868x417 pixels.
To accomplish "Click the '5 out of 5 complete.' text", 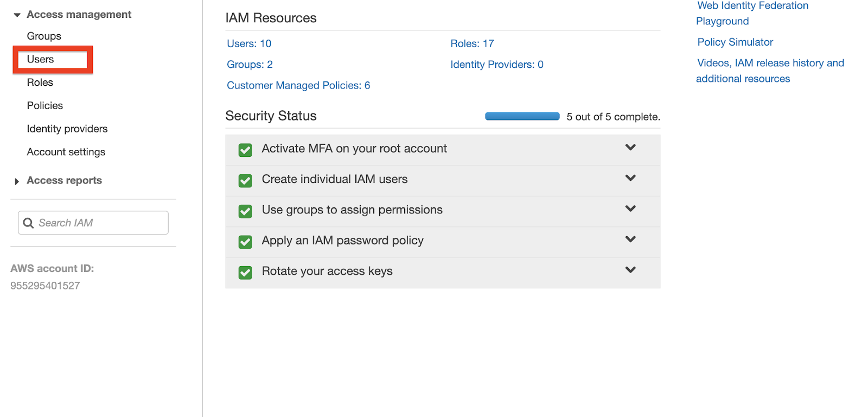I will tap(613, 117).
